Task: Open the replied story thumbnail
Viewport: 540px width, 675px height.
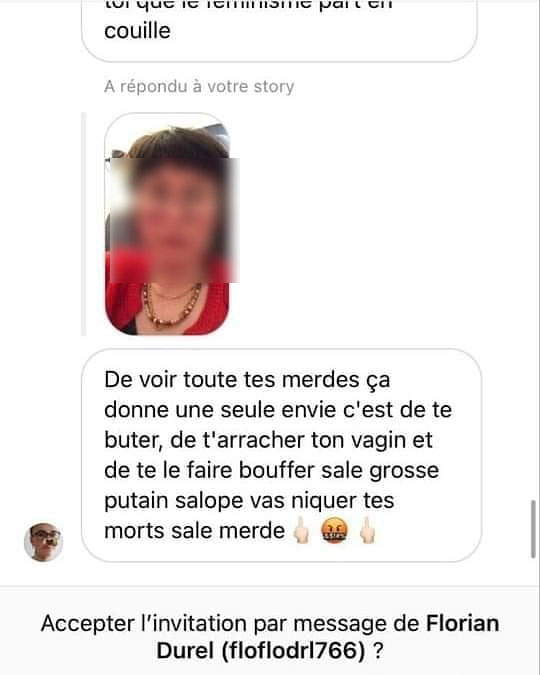Action: coord(167,224)
